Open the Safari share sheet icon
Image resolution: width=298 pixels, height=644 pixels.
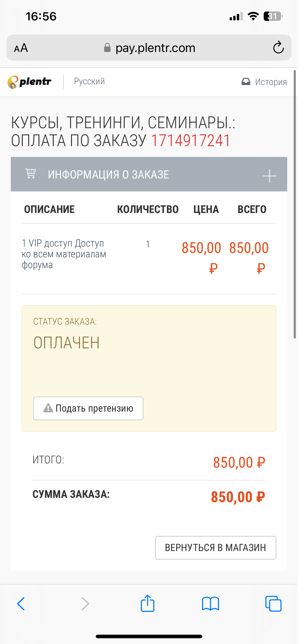[x=148, y=603]
